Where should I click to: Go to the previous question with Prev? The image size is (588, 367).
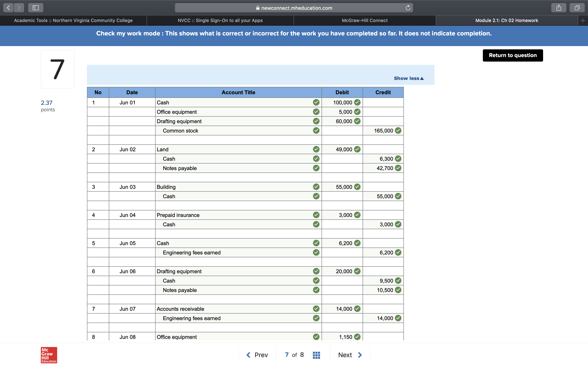[x=257, y=355]
